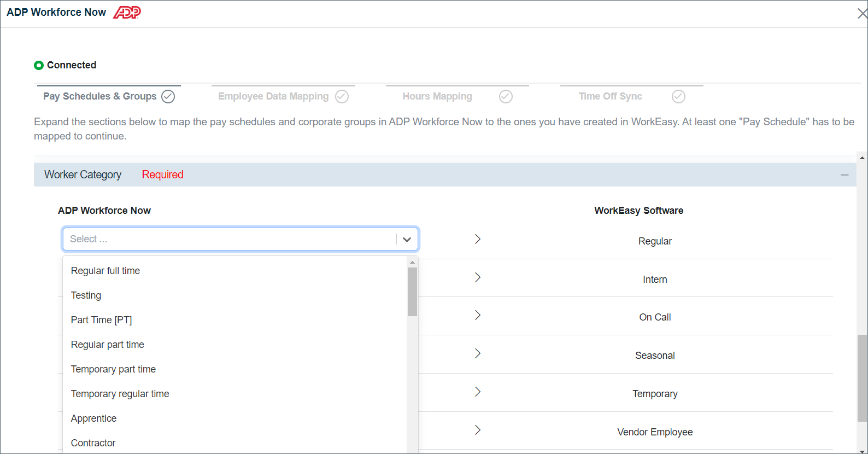Viewport: 868px width, 454px height.
Task: Click the ADP Workforce Now column heading
Action: pos(104,211)
